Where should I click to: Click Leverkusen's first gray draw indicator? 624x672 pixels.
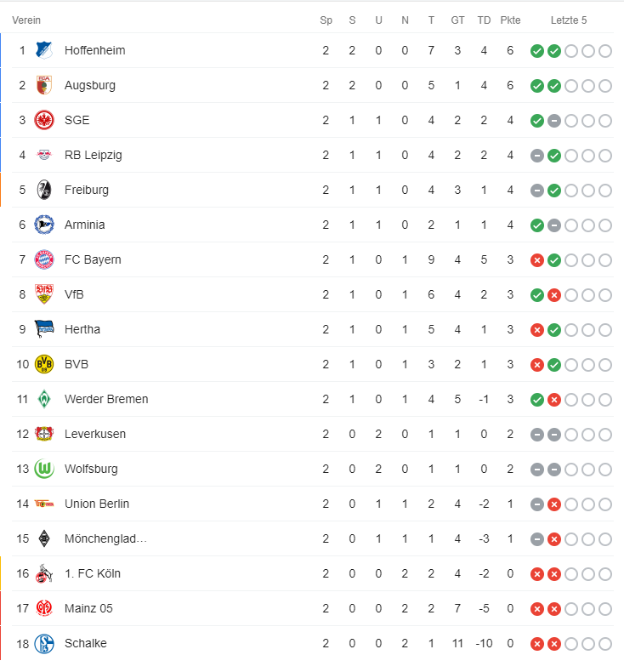click(537, 435)
